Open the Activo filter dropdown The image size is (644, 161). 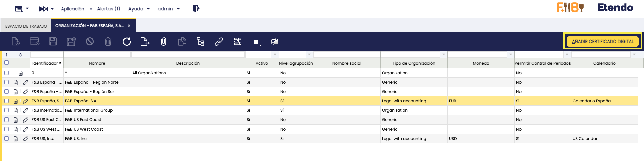coord(275,55)
